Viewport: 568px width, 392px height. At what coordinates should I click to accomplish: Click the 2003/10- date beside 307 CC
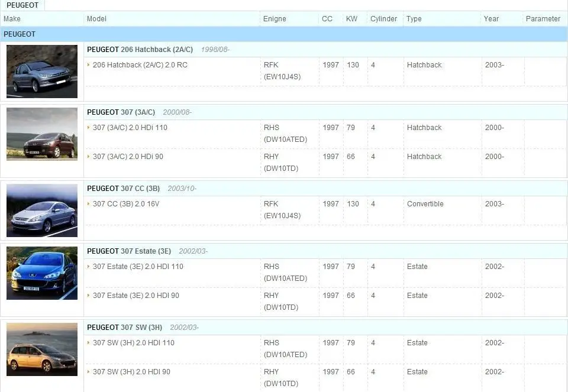point(182,189)
